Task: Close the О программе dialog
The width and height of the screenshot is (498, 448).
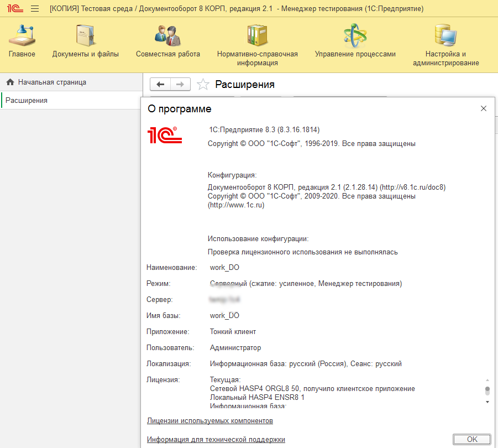Action: tap(484, 108)
